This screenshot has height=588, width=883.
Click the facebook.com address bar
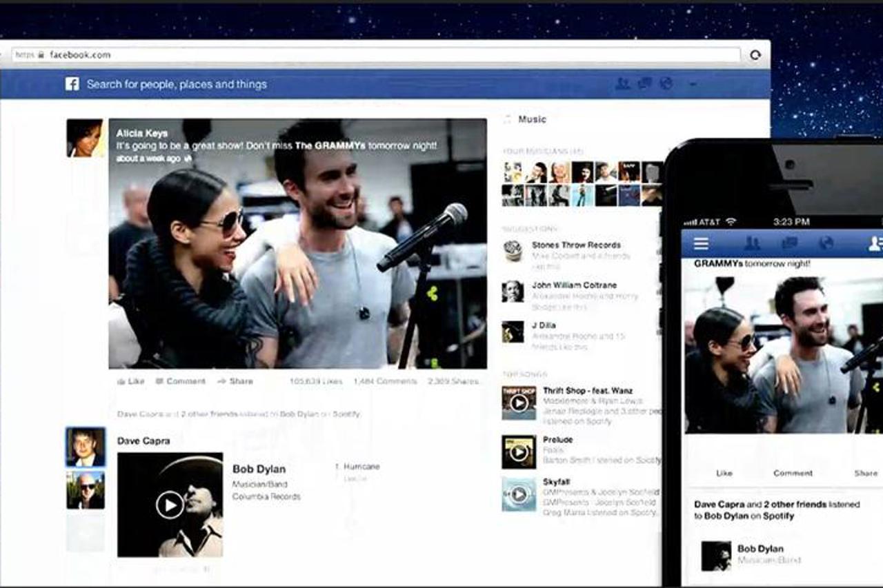point(376,55)
